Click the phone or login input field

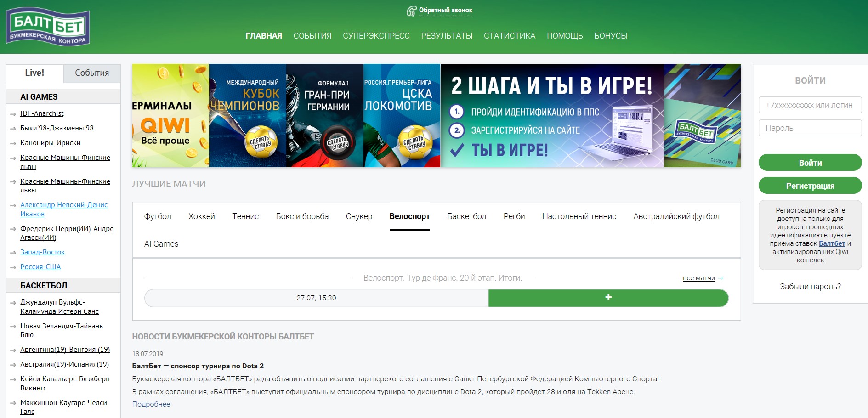click(x=810, y=105)
